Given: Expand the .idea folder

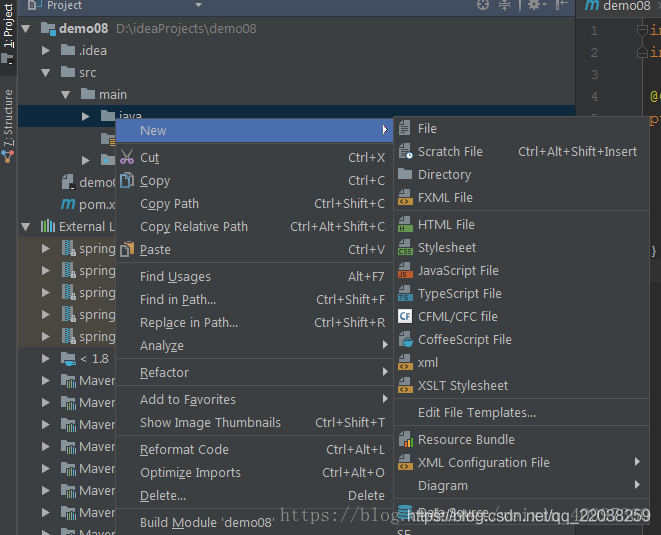Looking at the screenshot, I should 46,51.
